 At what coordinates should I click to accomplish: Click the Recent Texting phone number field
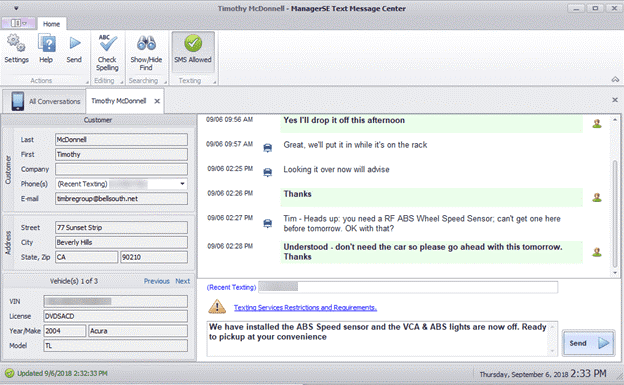click(x=408, y=287)
